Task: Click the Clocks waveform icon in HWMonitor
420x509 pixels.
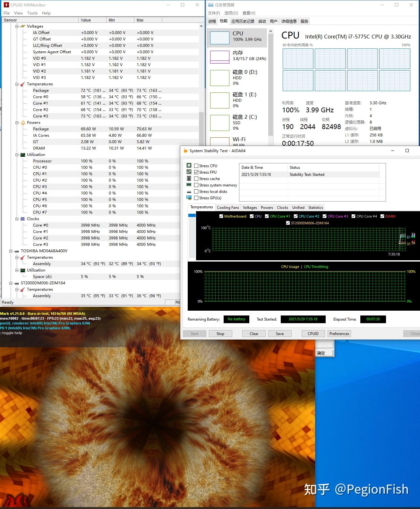Action: (x=23, y=219)
